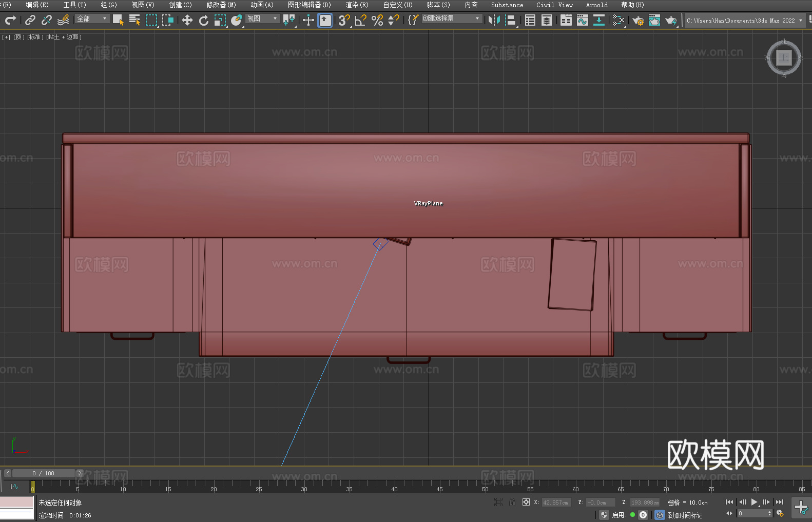
Task: Click the Redo arrow icon
Action: pos(10,20)
